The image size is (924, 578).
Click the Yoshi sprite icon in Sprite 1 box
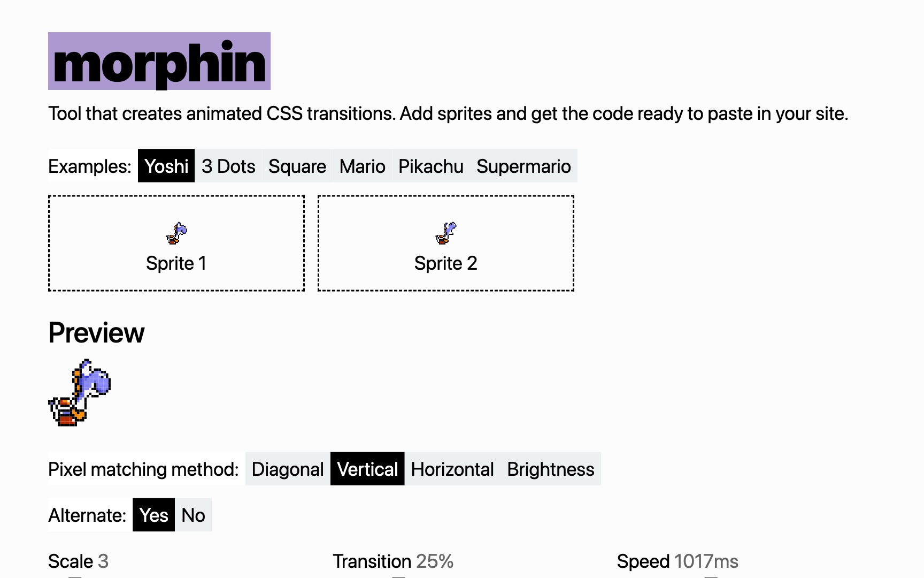[x=176, y=233]
